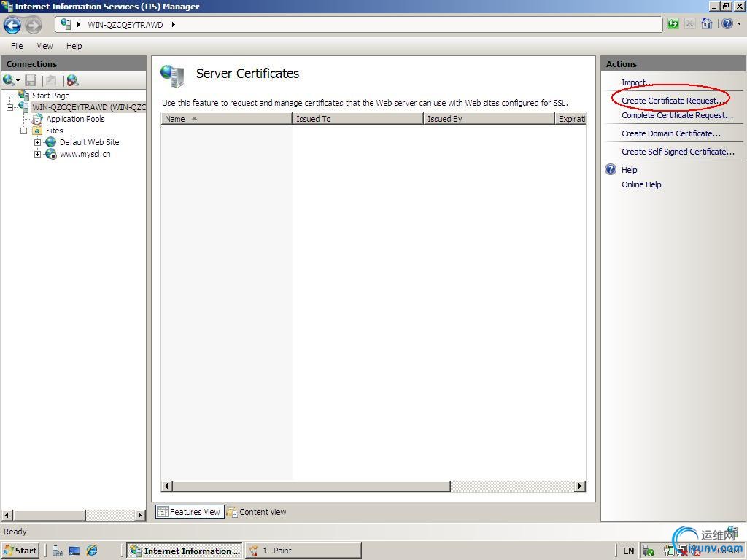Viewport: 747px width, 560px height.
Task: Click the Windows Start button
Action: [x=20, y=551]
